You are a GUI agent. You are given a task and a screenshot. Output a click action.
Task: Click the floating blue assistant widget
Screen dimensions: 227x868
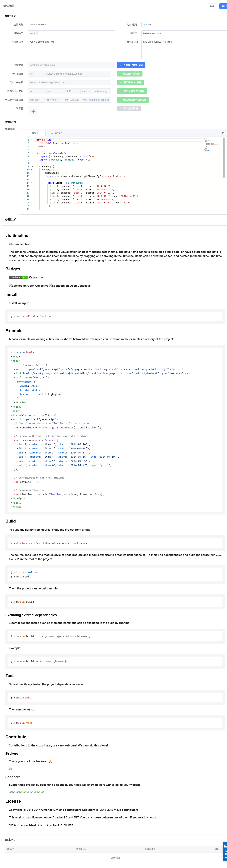click(x=225, y=851)
